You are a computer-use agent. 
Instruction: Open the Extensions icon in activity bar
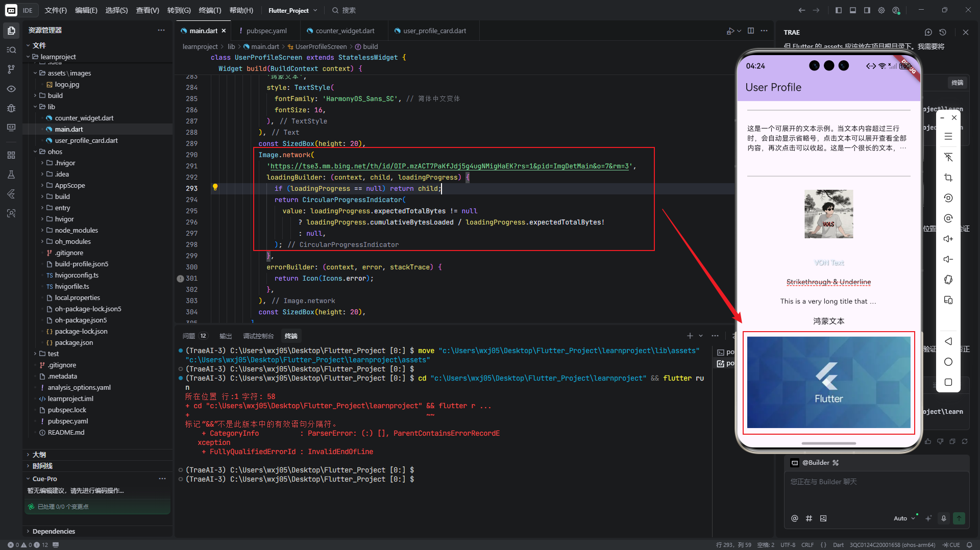pos(11,155)
